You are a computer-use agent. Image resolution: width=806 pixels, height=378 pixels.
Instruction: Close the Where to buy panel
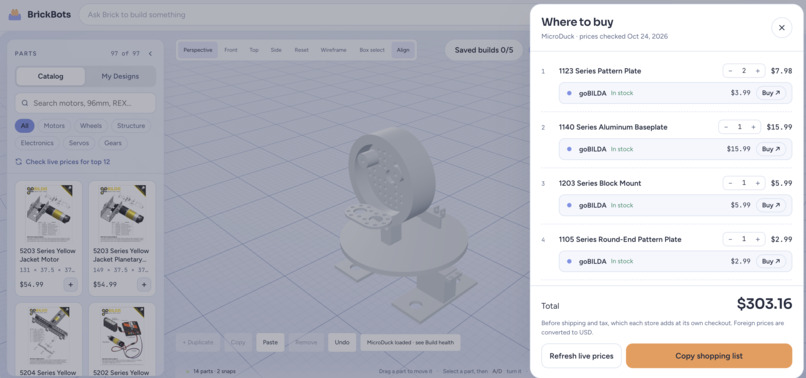click(781, 28)
